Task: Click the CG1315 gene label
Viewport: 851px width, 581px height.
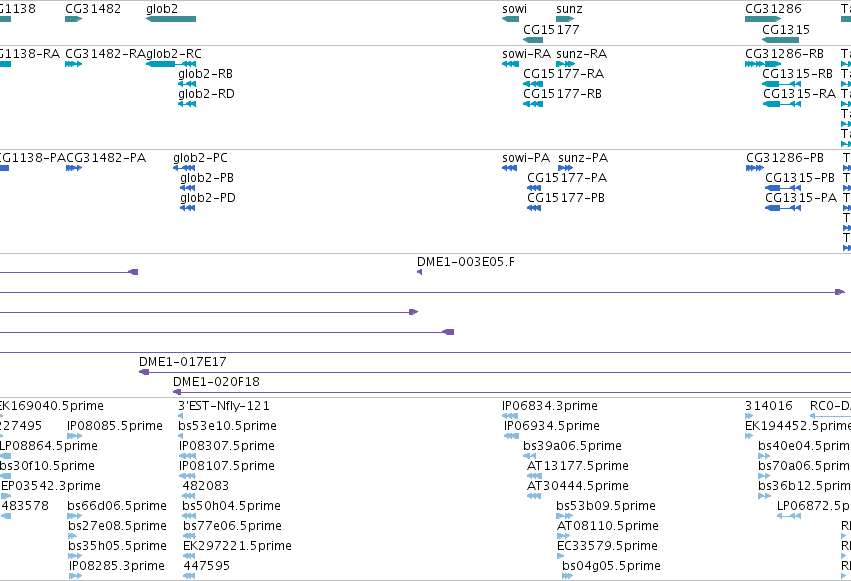Action: click(x=786, y=29)
